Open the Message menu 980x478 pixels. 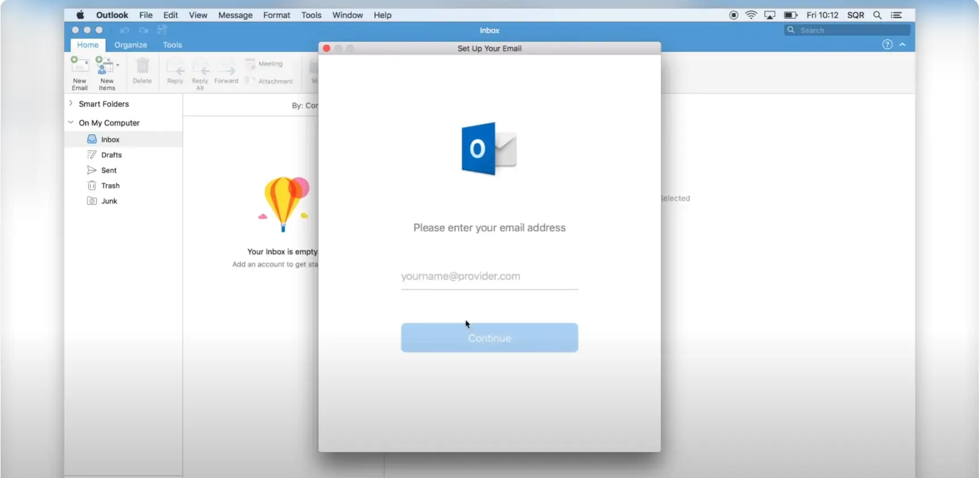[235, 15]
